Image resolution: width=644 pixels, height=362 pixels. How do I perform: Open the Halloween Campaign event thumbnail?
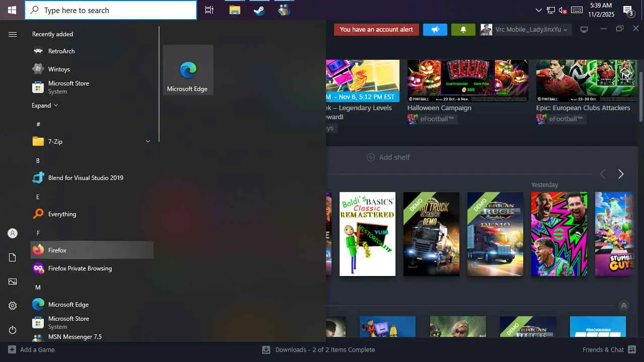(468, 81)
